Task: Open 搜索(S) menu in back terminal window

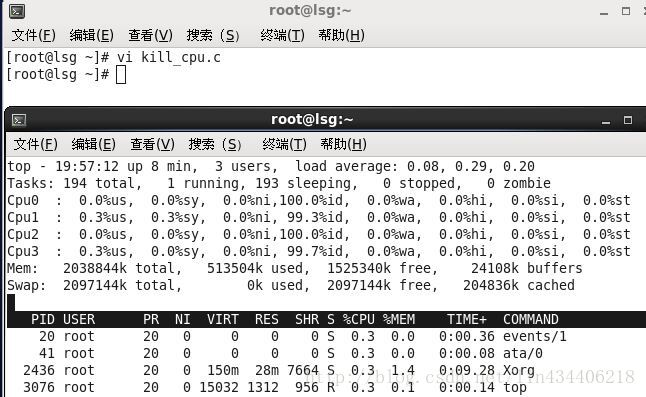Action: 213,35
